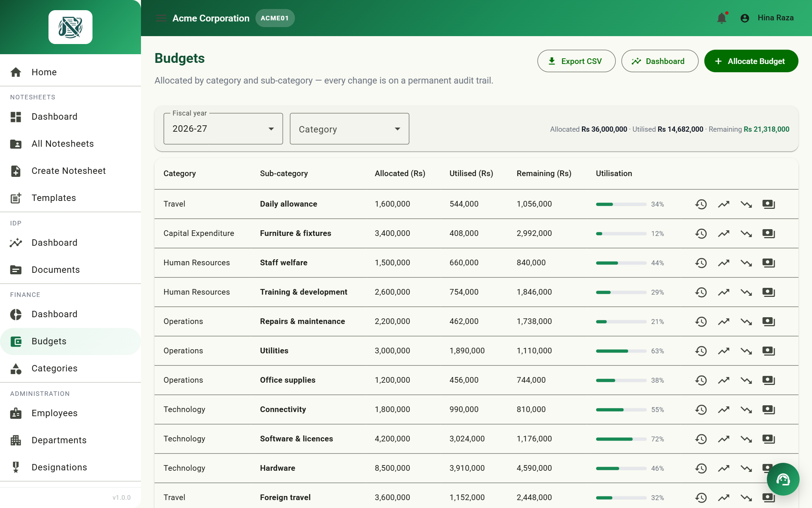Screen dimensions: 812x508
Task: Open user account Hina Raza
Action: (x=767, y=18)
